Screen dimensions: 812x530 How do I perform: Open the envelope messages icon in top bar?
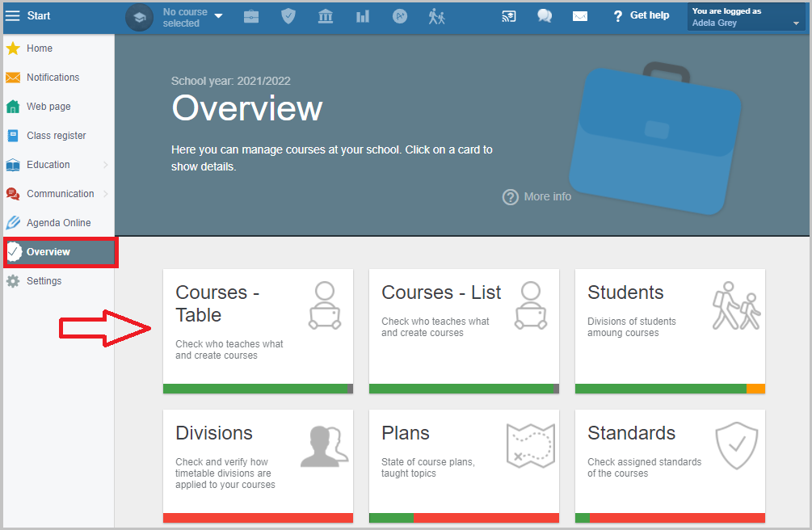580,17
